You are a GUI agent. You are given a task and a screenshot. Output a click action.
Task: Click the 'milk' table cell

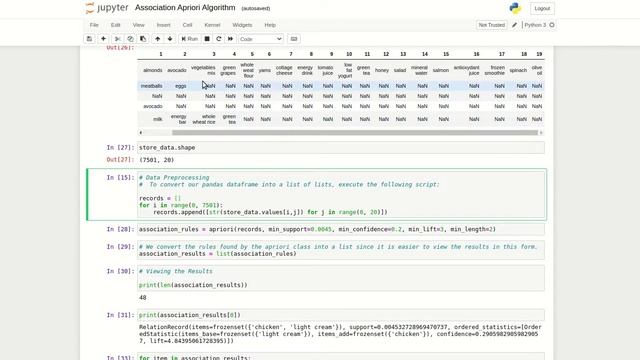tap(158, 119)
